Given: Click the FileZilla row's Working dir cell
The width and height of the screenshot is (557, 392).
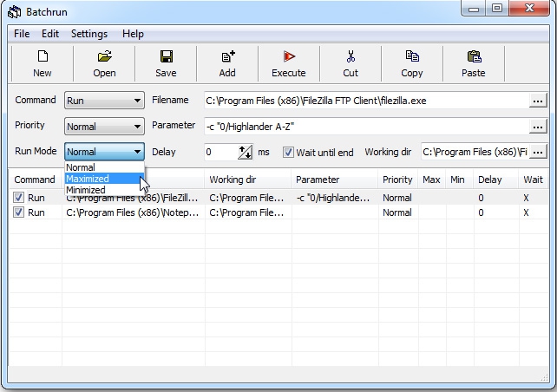Looking at the screenshot, I should [x=246, y=198].
